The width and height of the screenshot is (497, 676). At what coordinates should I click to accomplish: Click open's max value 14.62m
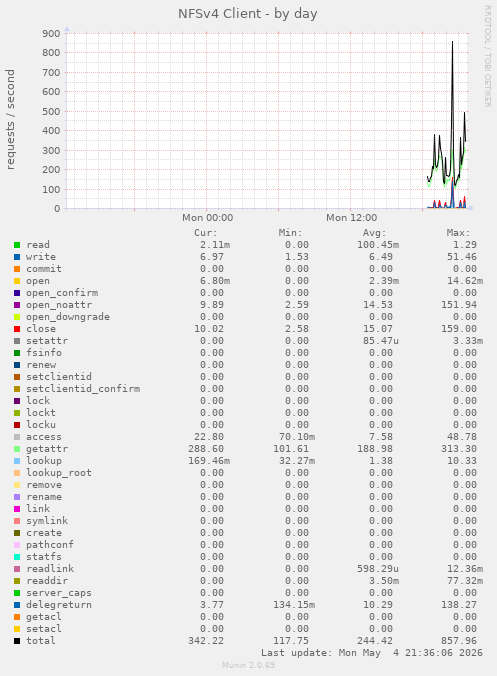click(465, 281)
